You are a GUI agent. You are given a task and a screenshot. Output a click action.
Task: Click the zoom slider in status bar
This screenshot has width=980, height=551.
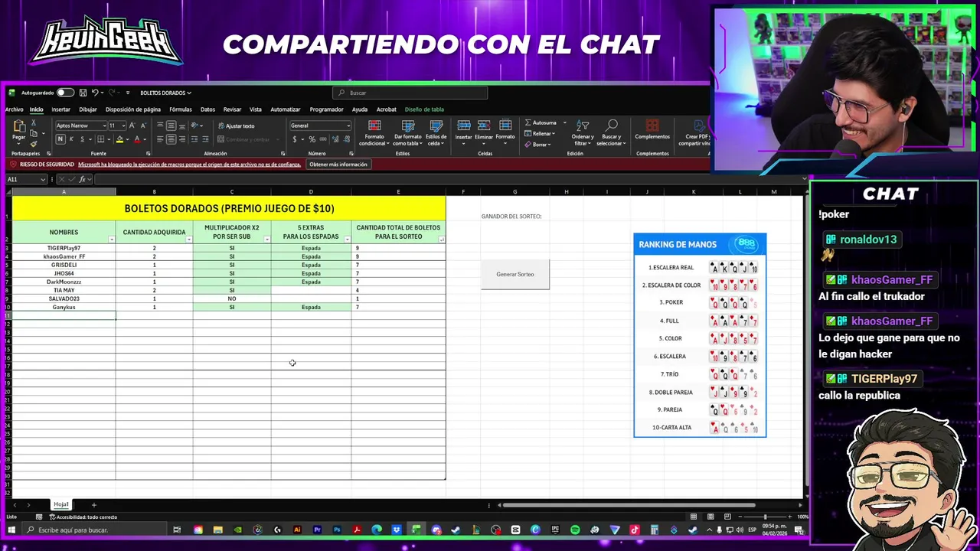765,517
